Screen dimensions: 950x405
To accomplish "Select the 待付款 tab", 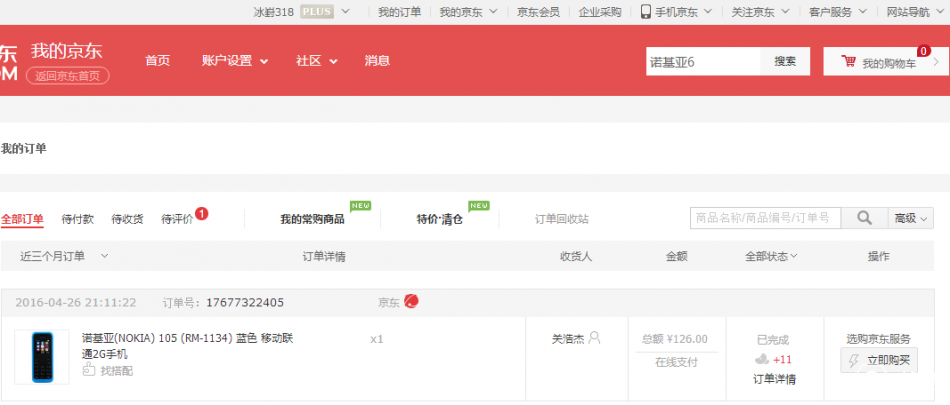I will click(78, 219).
